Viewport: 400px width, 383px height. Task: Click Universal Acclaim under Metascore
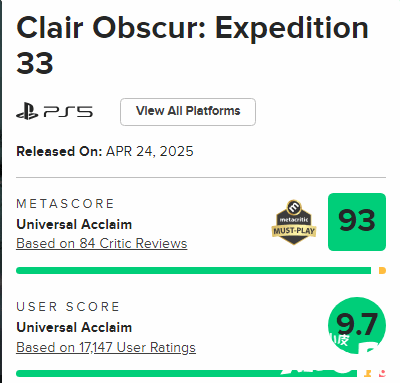tap(74, 224)
